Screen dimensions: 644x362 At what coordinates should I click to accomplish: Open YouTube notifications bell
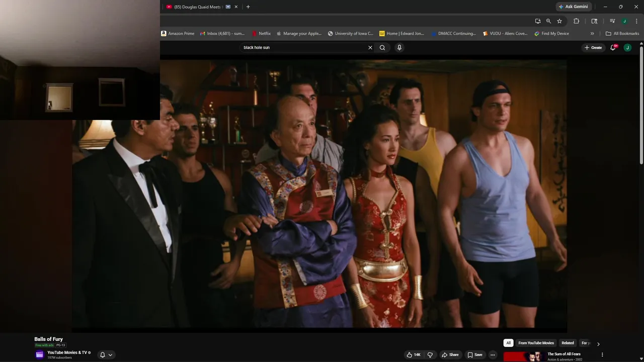[613, 47]
